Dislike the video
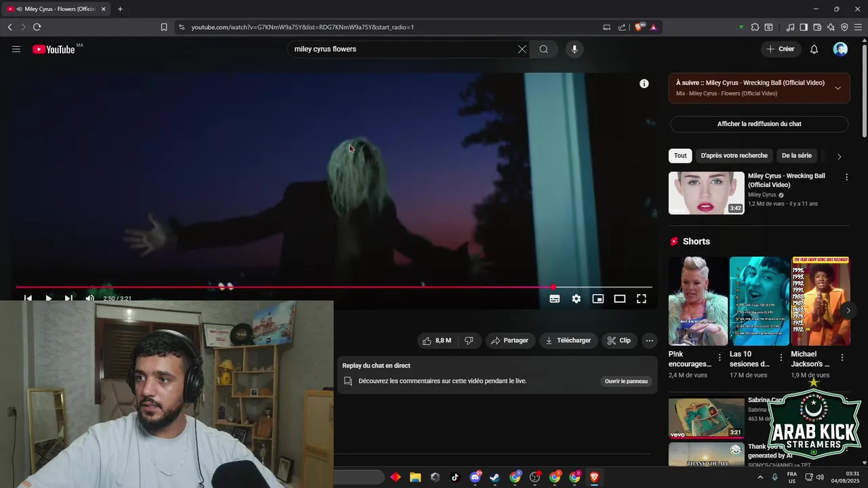This screenshot has width=868, height=488. (469, 340)
